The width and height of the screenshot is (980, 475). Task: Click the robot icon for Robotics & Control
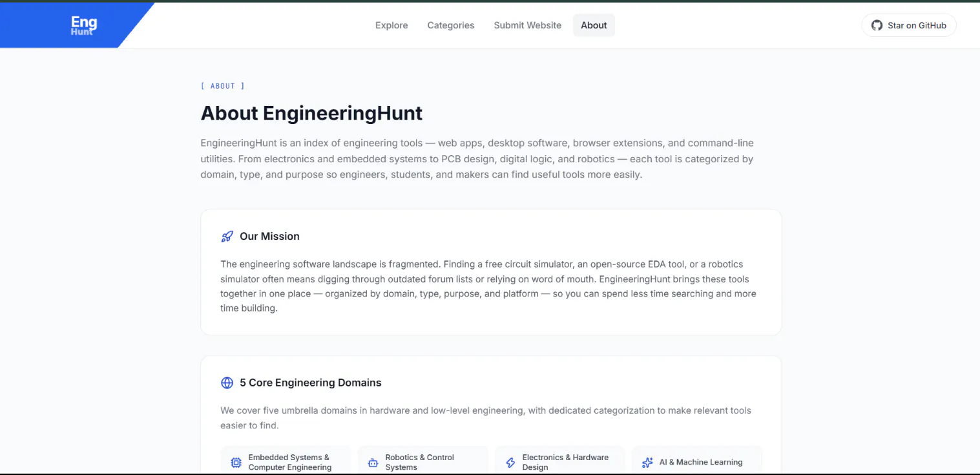(x=373, y=463)
